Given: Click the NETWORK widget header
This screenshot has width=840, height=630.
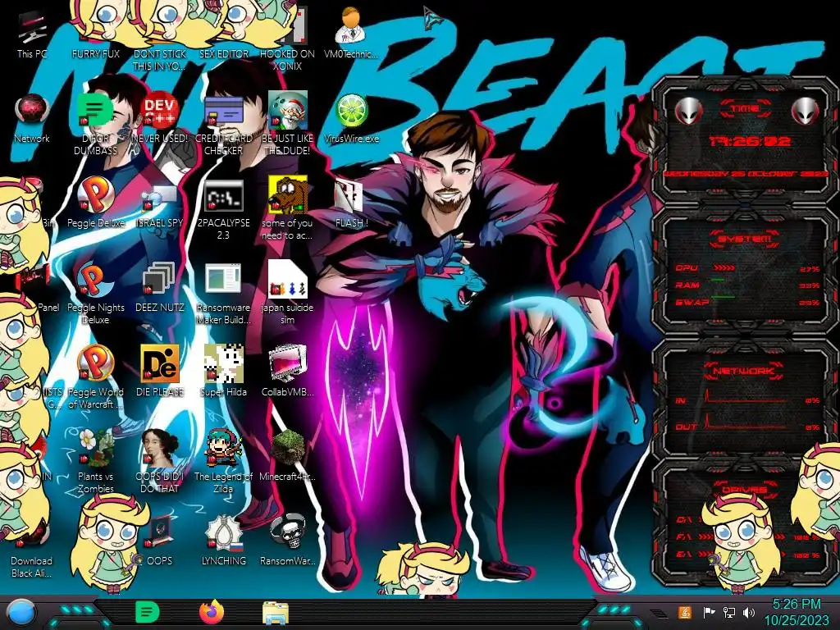Looking at the screenshot, I should 743,371.
